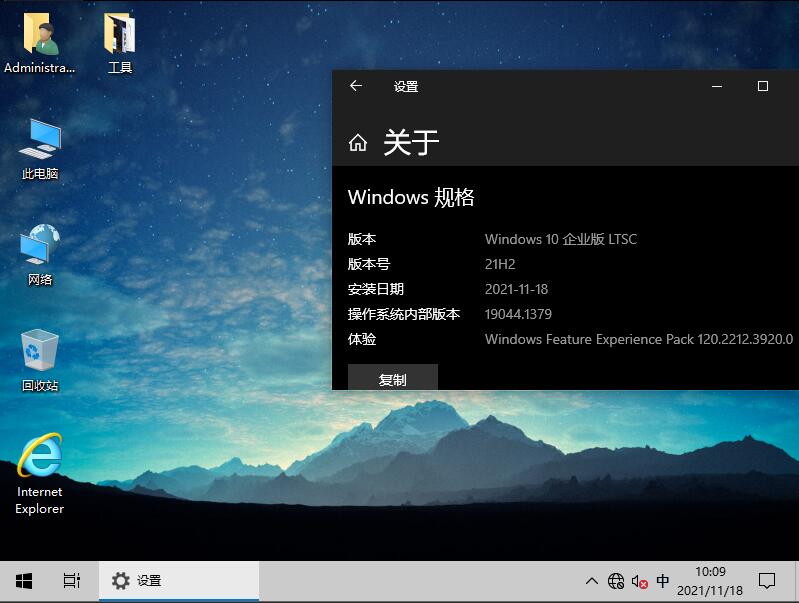Image resolution: width=799 pixels, height=603 pixels.
Task: Minimize the 设置 window
Action: pos(717,87)
